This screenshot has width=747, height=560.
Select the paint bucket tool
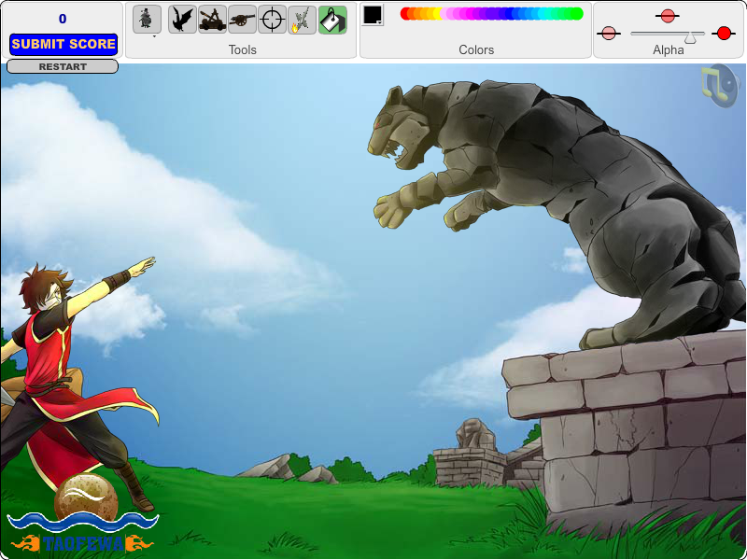tap(332, 20)
